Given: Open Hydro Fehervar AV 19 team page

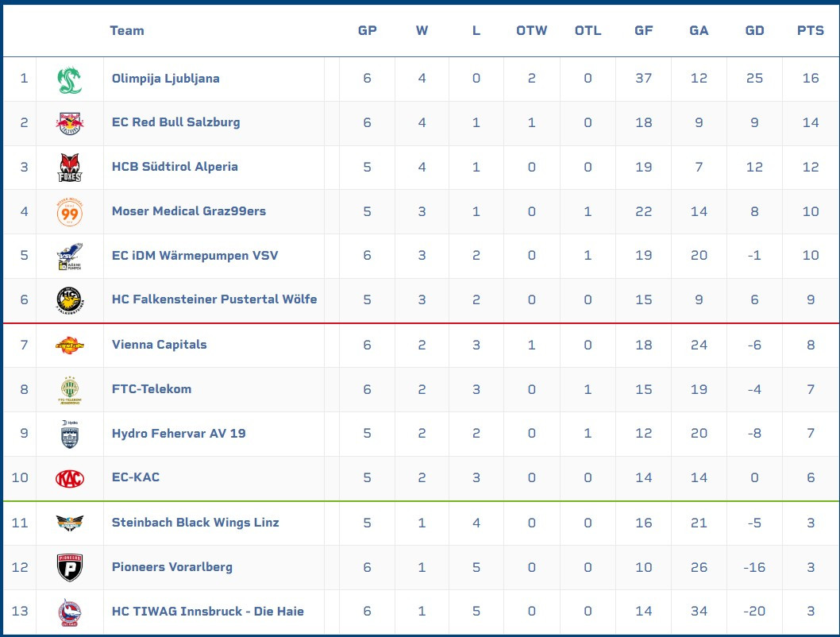Looking at the screenshot, I should [x=179, y=434].
